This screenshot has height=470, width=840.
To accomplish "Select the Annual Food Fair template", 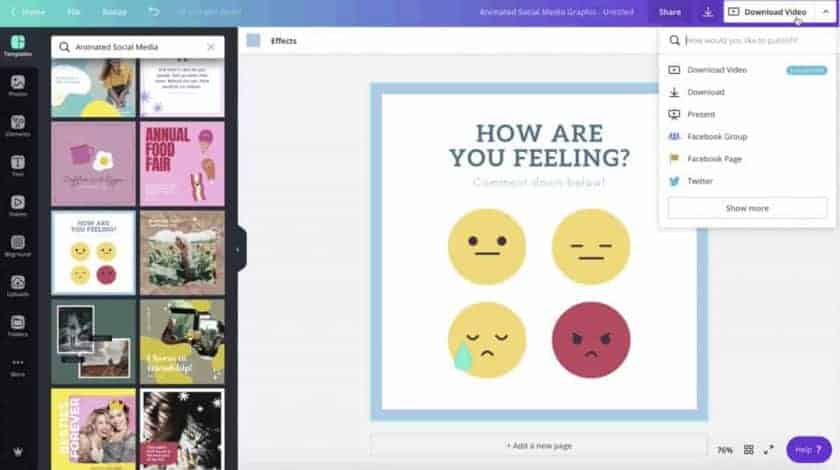I will click(182, 163).
